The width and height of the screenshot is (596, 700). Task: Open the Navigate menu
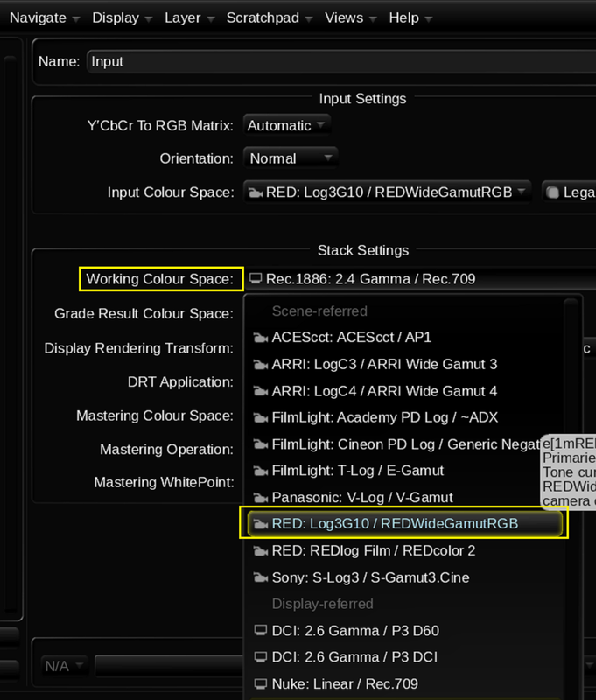tap(45, 17)
